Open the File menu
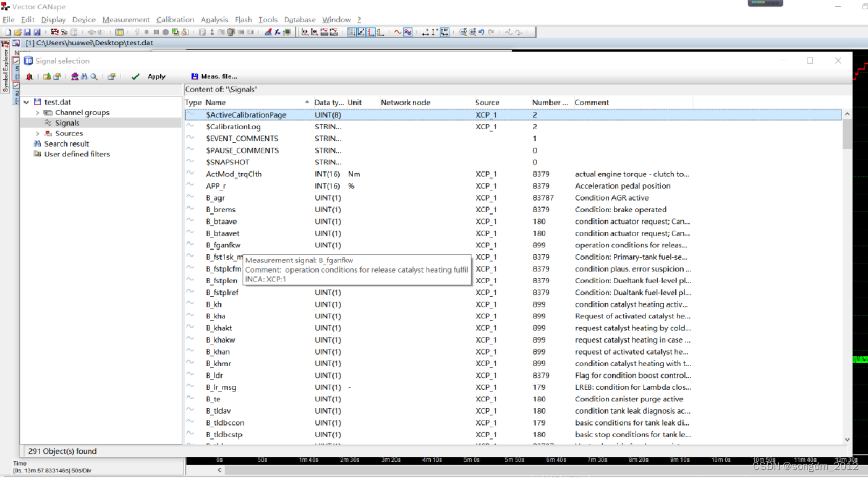 coord(8,20)
